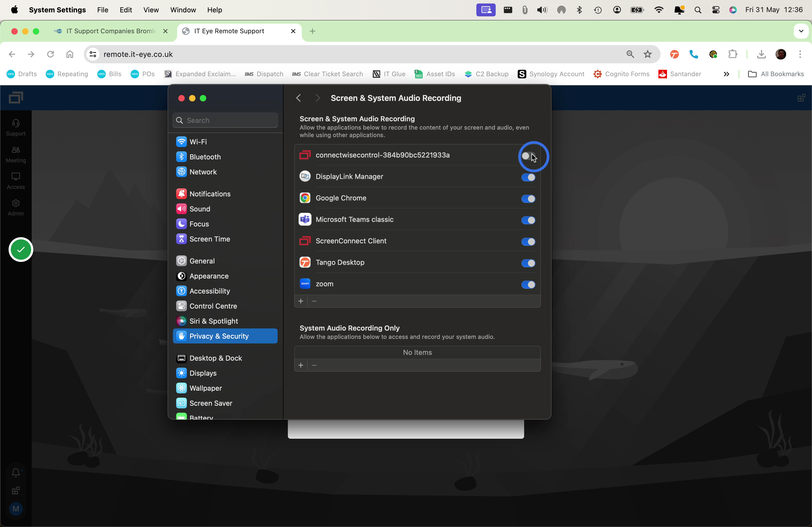Open Chrome tab search dropdown arrow

click(x=801, y=31)
